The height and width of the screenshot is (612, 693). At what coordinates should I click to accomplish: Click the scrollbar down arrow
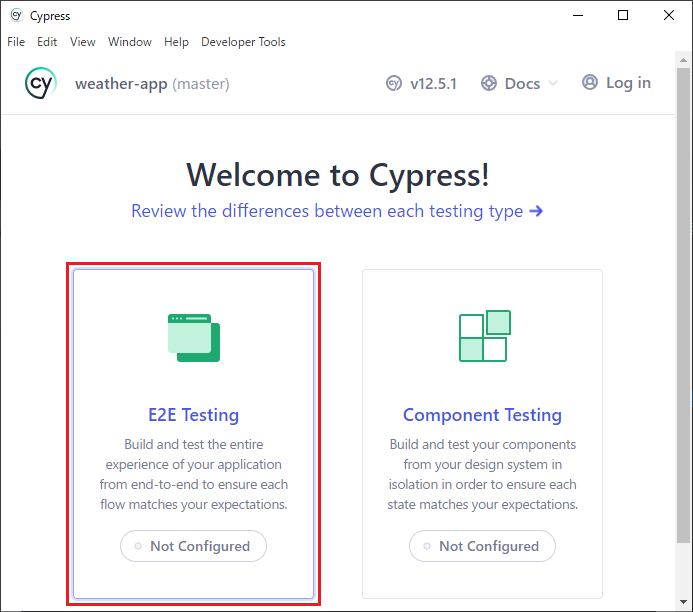coord(684,602)
